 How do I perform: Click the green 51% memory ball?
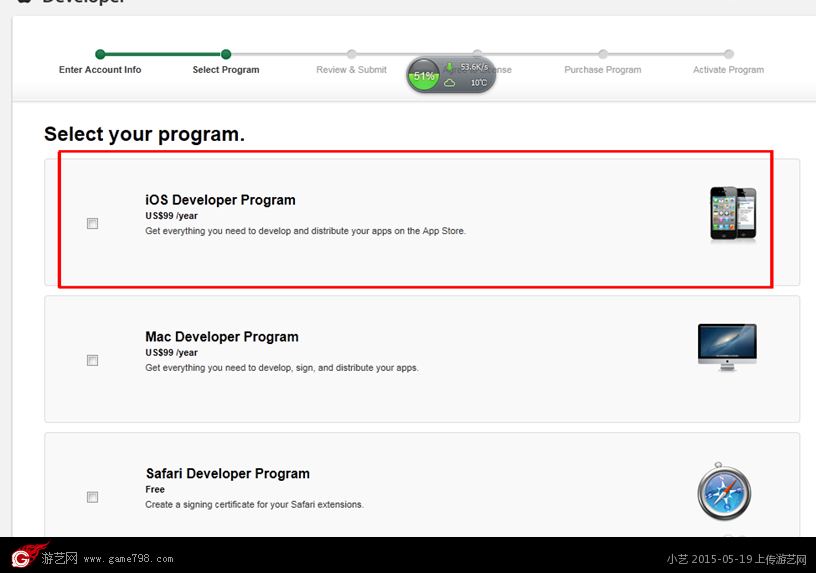(x=424, y=75)
